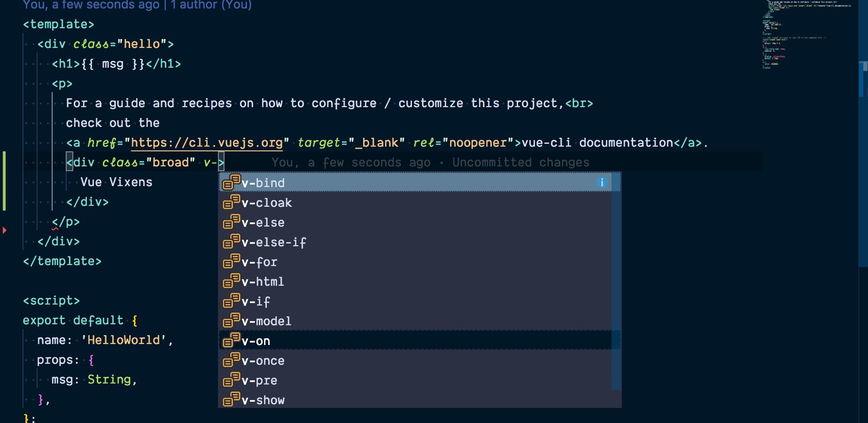Click the icon beside v-cloak suggestion

pos(231,202)
